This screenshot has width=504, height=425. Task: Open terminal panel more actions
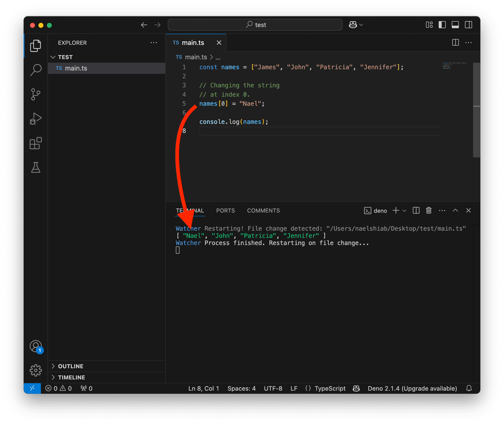pos(442,211)
